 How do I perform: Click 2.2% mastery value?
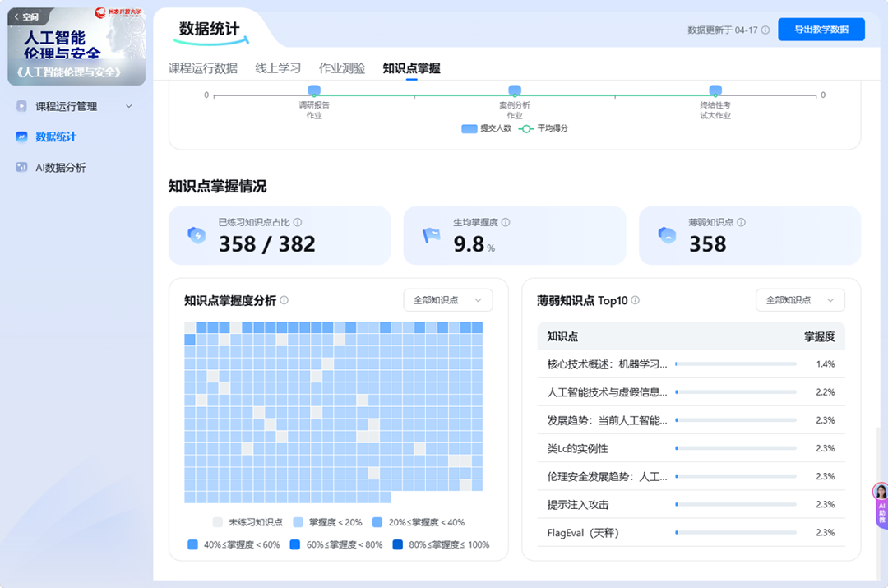[826, 392]
